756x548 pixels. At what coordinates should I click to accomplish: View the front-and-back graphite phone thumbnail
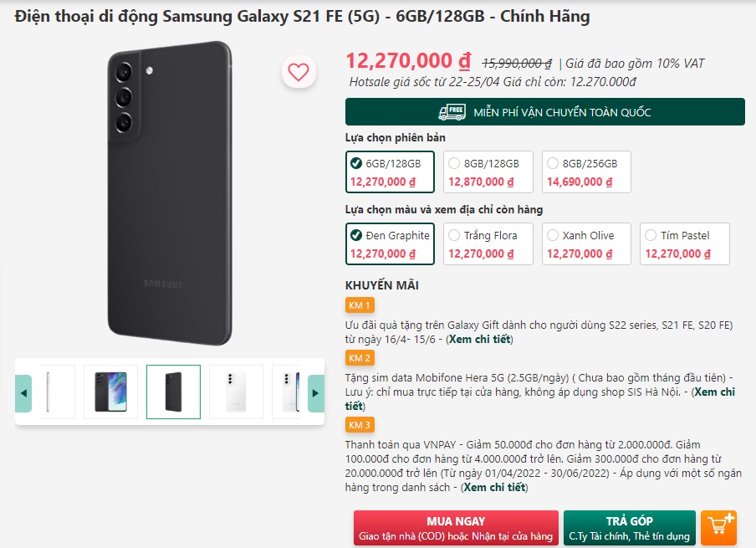(x=110, y=392)
